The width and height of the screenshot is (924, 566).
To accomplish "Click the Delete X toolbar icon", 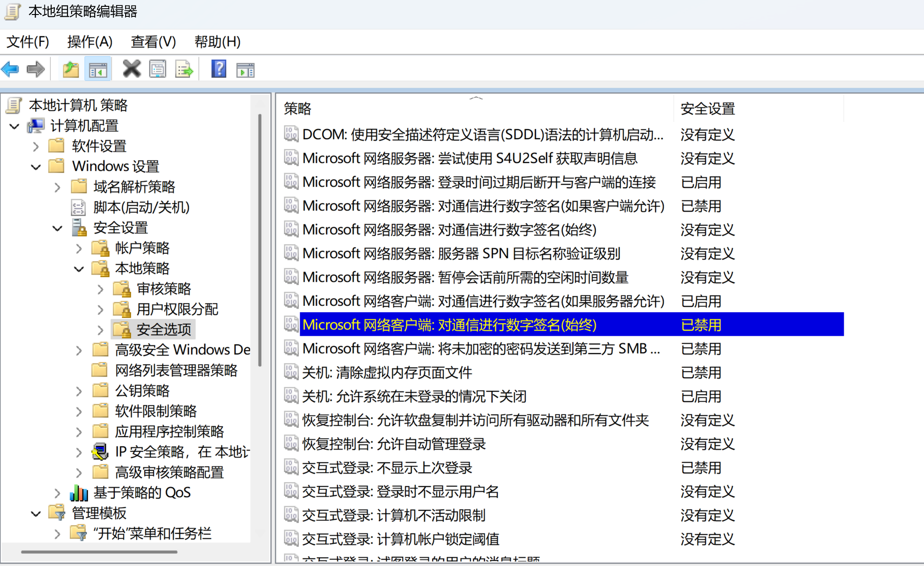I will (131, 69).
